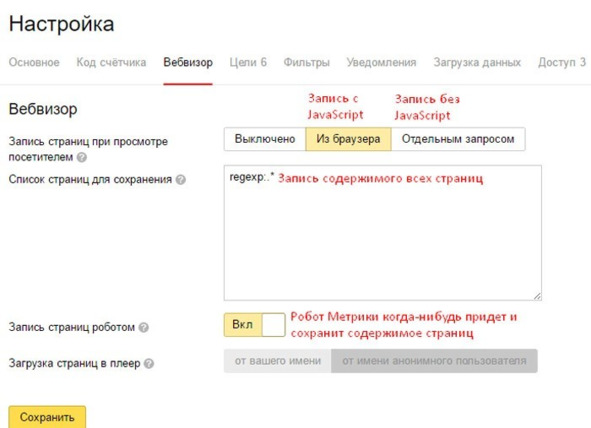
Task: Open the Уведомления tab
Action: (381, 62)
